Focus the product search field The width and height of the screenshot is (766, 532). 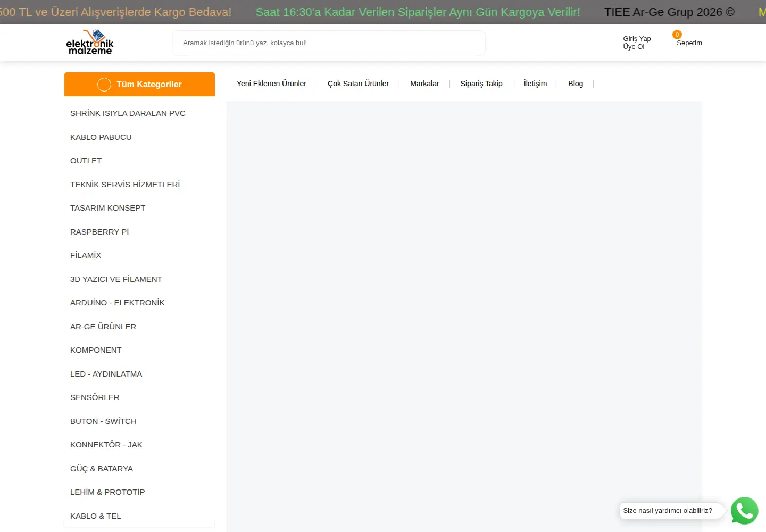coord(329,43)
